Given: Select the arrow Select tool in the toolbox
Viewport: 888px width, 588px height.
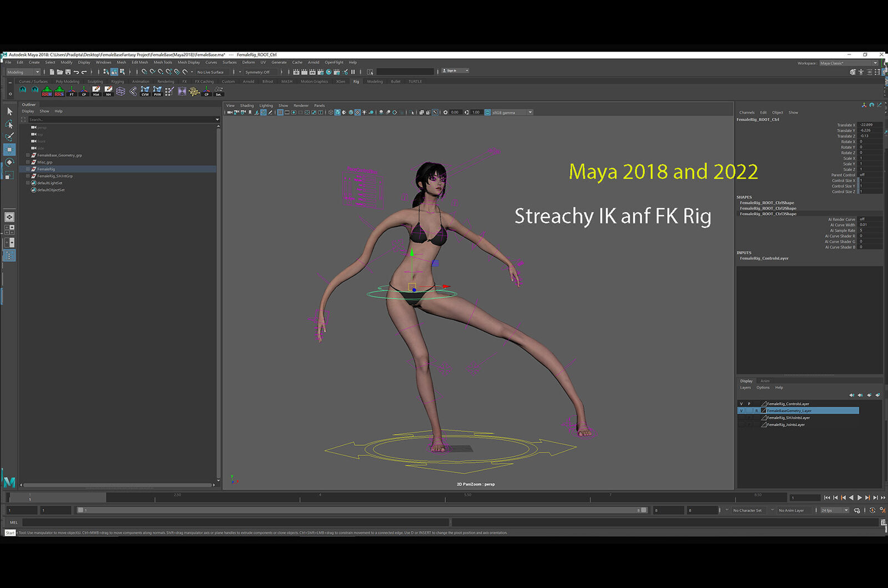Looking at the screenshot, I should click(9, 111).
